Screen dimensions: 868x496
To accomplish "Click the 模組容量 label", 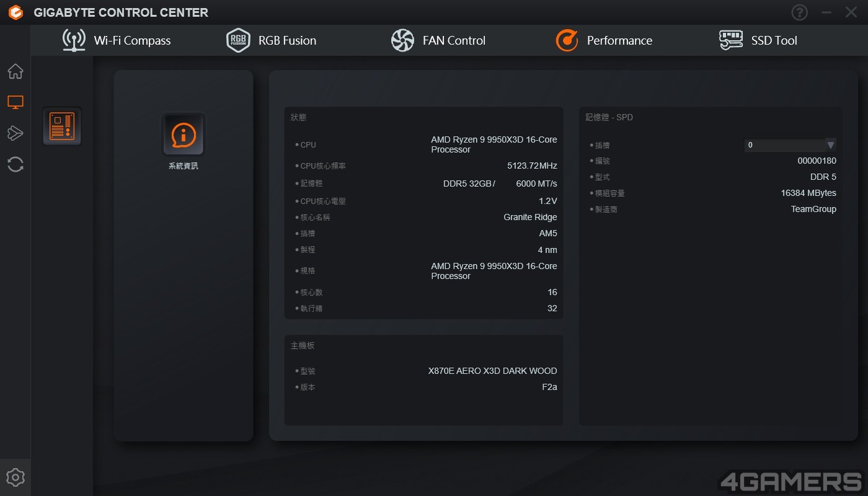I will click(610, 193).
